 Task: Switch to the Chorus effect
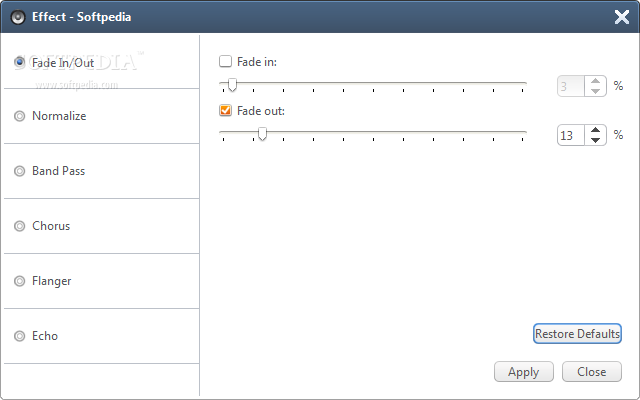(x=20, y=226)
